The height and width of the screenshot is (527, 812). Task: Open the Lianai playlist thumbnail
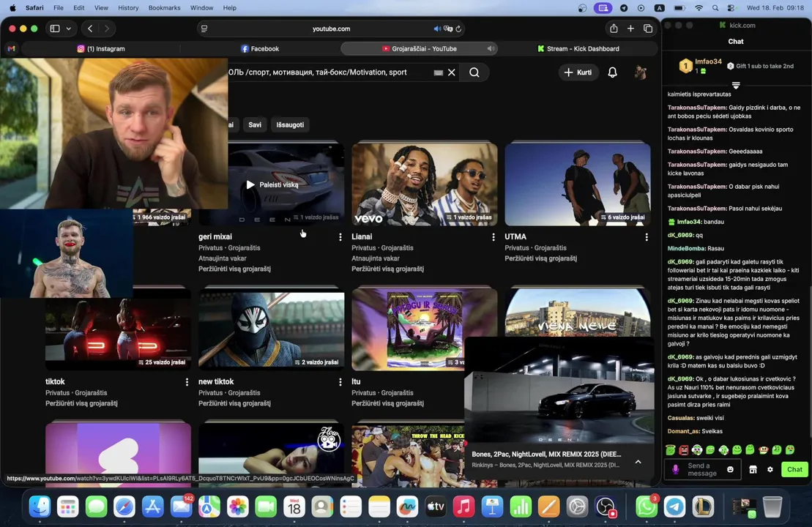424,184
